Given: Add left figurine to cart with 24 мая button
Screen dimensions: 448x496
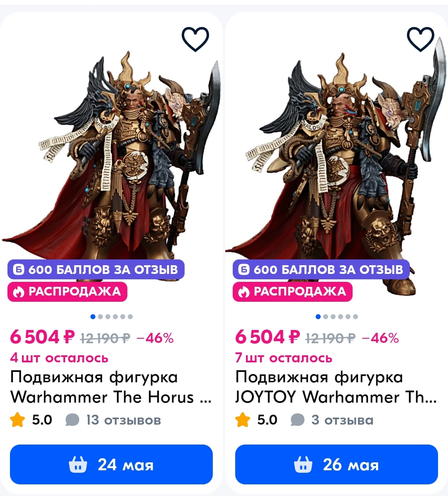Looking at the screenshot, I should 111,464.
